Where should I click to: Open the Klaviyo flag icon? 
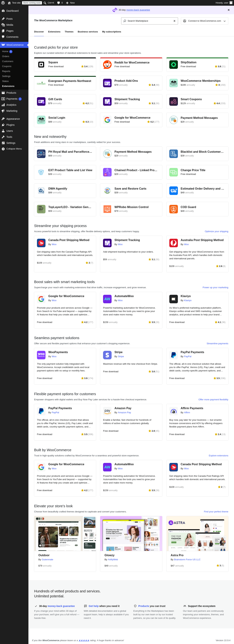point(173,299)
